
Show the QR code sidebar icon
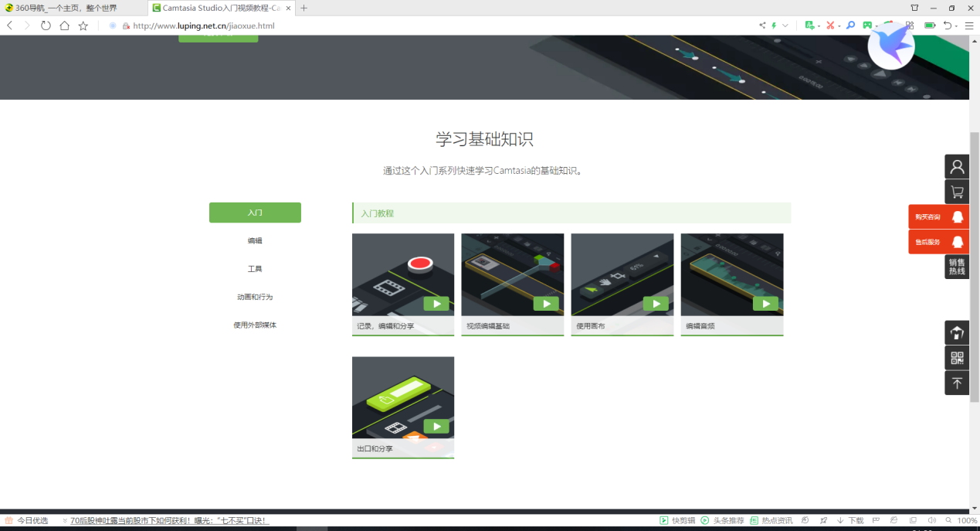coord(957,358)
